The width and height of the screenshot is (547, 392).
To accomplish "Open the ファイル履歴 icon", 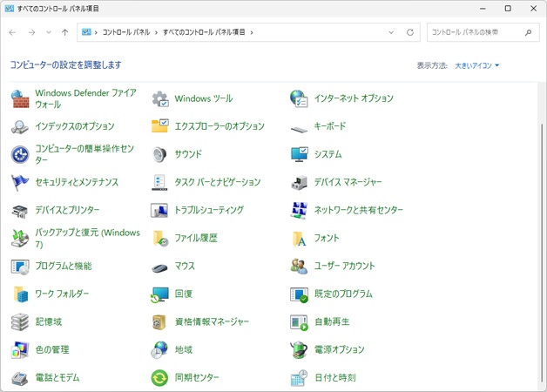I will coord(160,238).
